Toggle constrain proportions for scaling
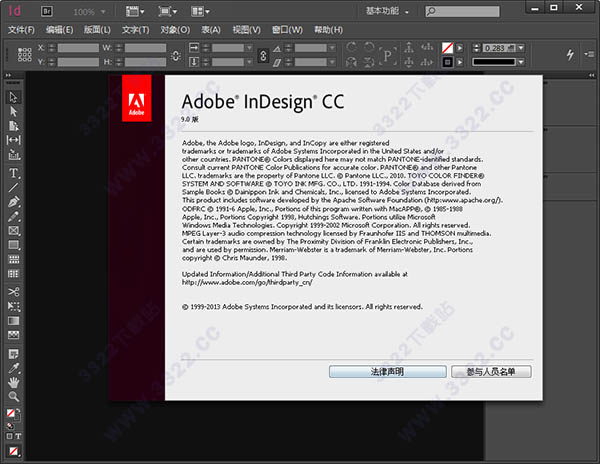The height and width of the screenshot is (464, 600). pos(263,55)
